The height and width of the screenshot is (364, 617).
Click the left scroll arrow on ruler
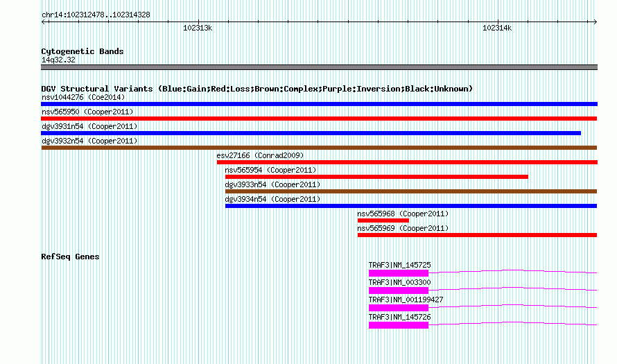click(44, 21)
